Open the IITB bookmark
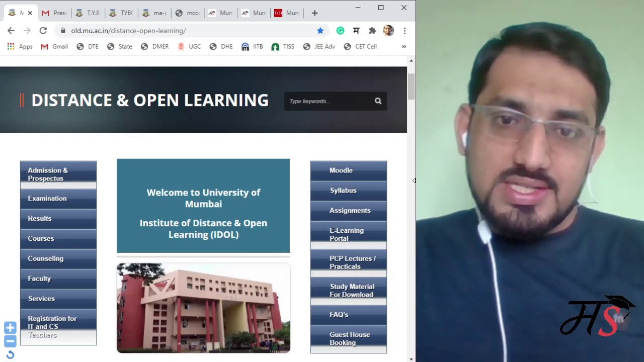This screenshot has width=644, height=362. 252,46
